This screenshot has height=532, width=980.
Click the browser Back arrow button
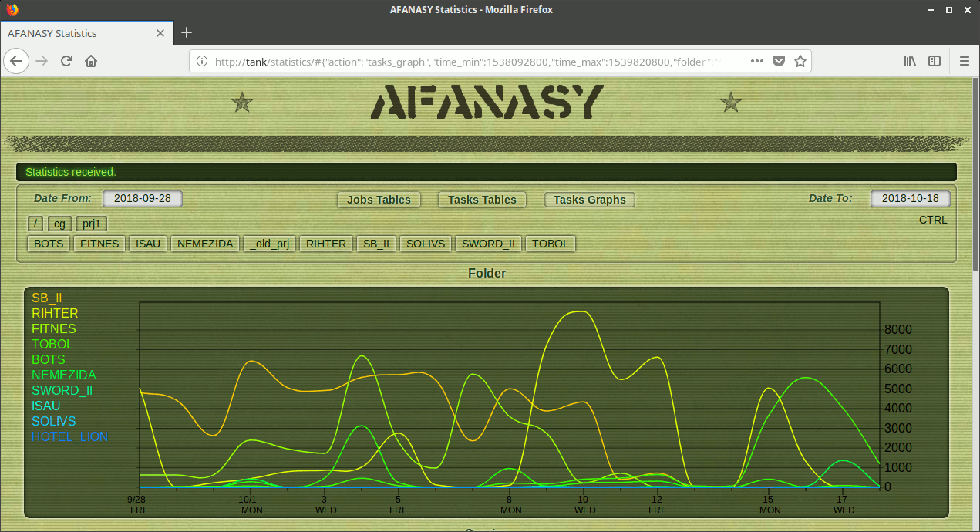[x=17, y=61]
